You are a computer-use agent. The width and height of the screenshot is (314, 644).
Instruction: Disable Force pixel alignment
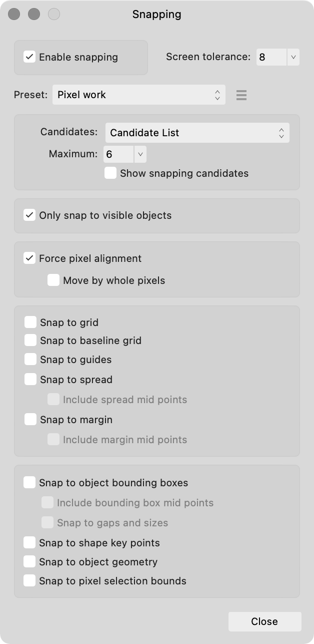point(29,258)
